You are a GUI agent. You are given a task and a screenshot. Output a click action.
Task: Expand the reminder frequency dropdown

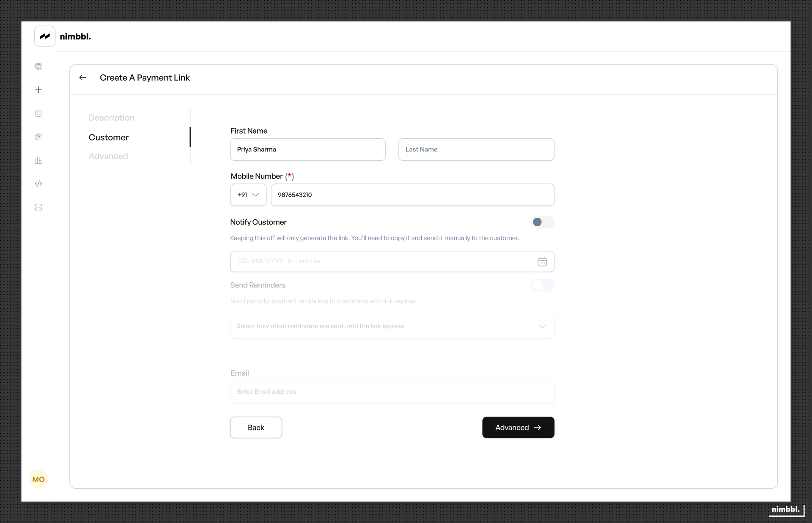click(x=541, y=326)
